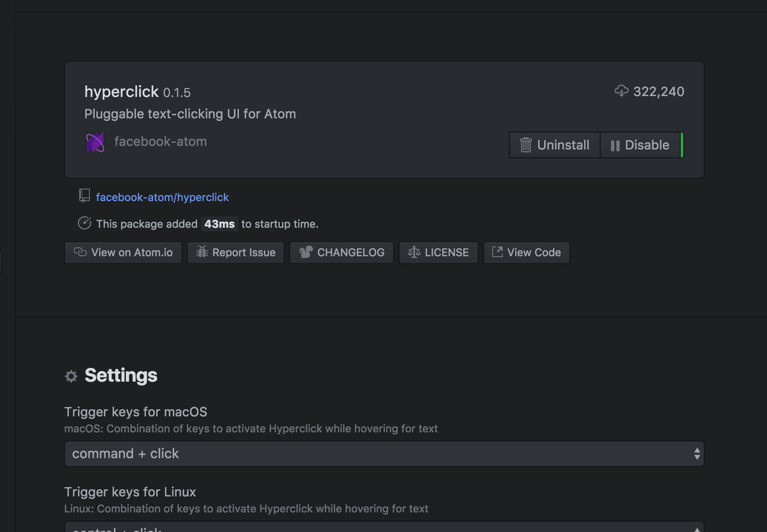Click the download cloud icon
This screenshot has height=532, width=767.
621,91
